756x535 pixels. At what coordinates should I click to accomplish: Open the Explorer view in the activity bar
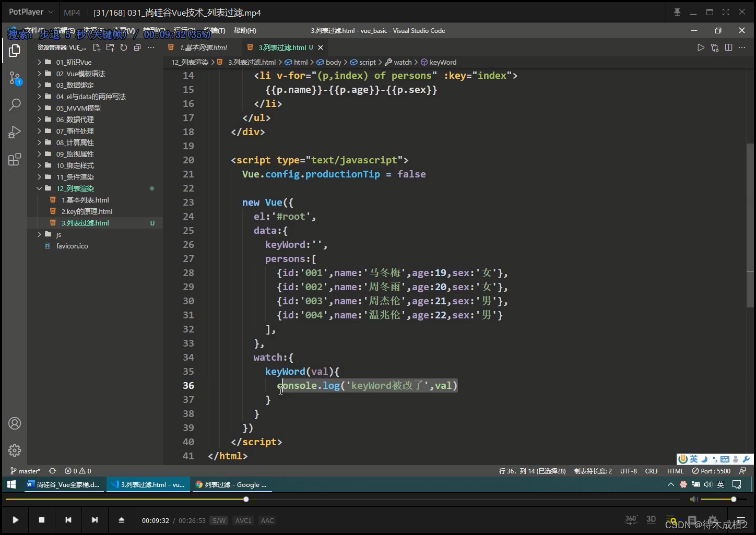coord(15,51)
